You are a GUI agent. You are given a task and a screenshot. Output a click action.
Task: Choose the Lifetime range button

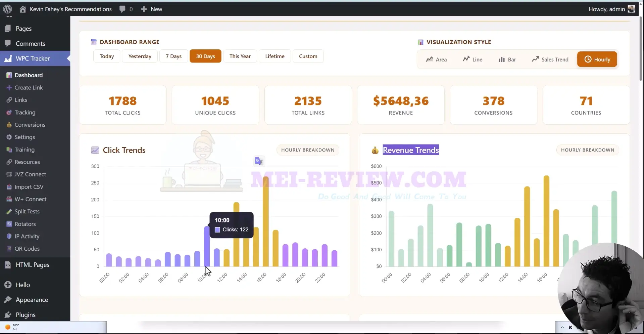pos(275,56)
